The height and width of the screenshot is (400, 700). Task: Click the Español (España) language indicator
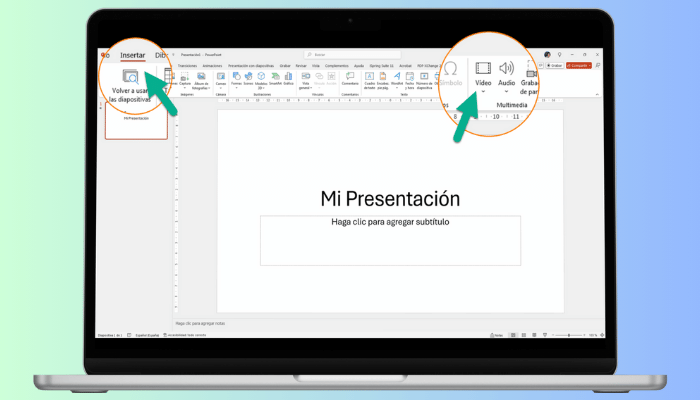147,335
